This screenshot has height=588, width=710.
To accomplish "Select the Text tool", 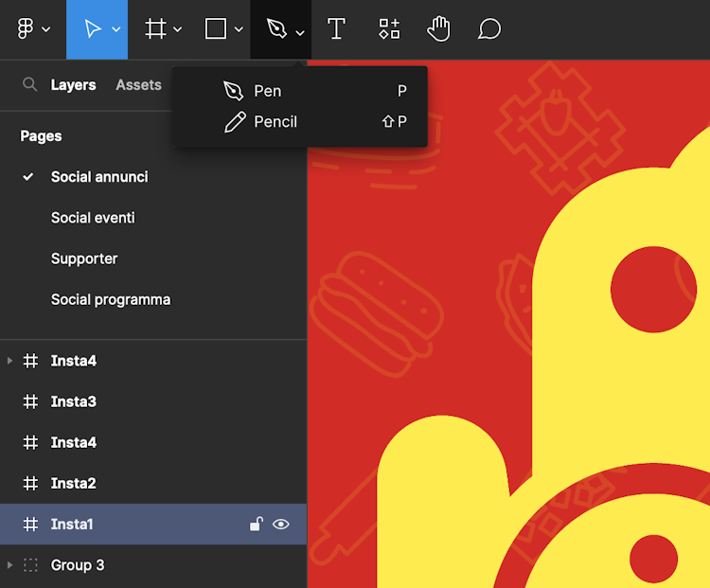I will (x=336, y=29).
